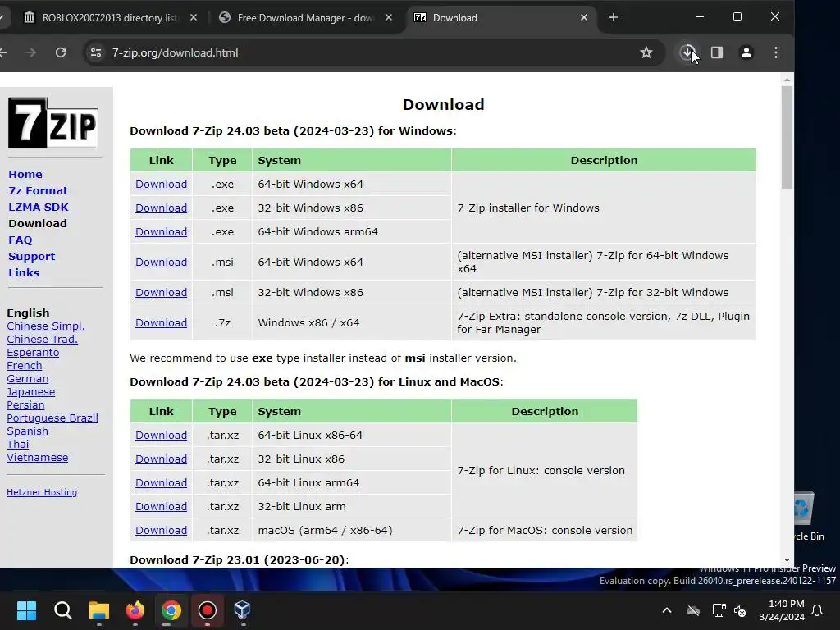Open 7z Format page
This screenshot has height=630, width=840.
pyautogui.click(x=38, y=190)
